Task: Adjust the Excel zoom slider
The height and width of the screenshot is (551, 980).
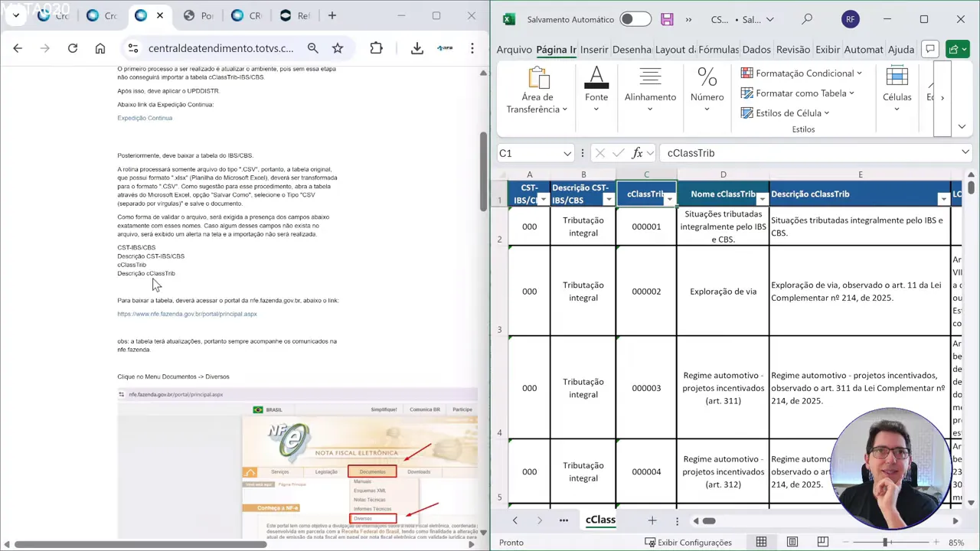Action: (x=885, y=542)
